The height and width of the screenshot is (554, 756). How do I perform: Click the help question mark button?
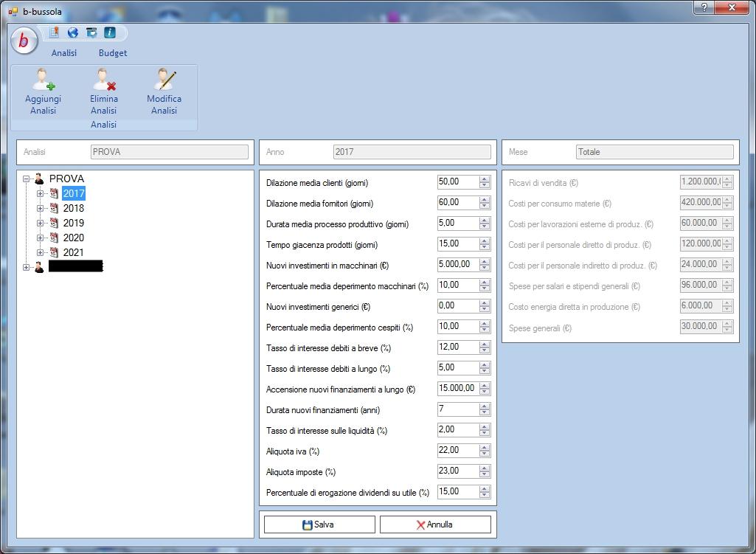tap(704, 7)
